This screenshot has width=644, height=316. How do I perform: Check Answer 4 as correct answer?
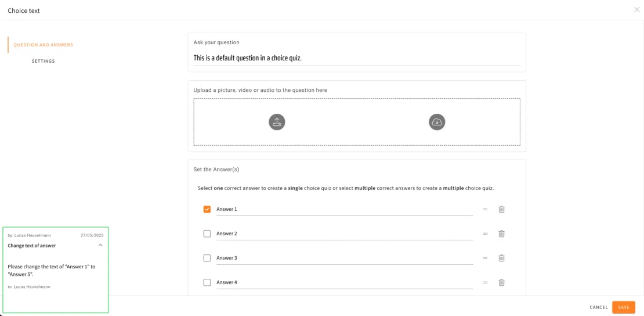pos(207,282)
